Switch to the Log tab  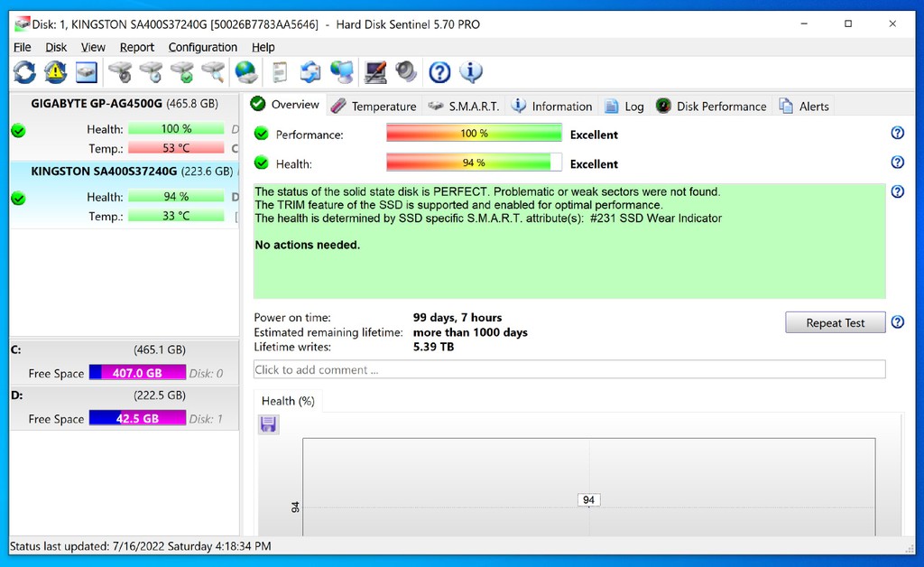point(624,107)
